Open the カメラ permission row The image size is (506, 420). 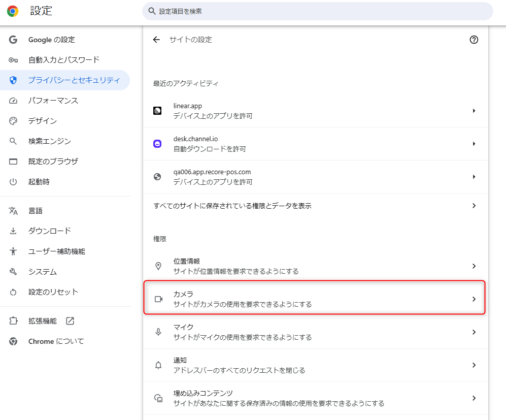314,297
